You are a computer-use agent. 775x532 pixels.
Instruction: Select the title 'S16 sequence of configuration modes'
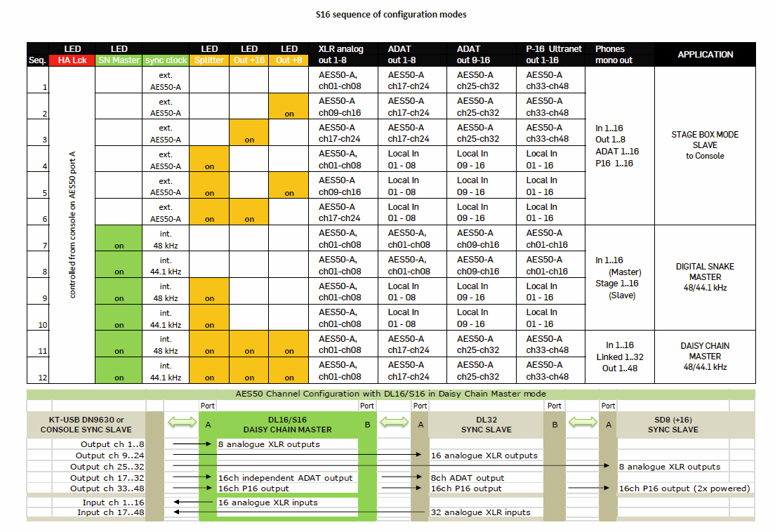click(391, 14)
